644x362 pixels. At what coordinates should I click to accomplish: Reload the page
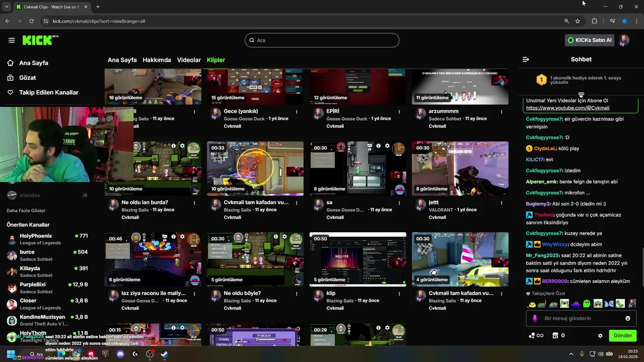tap(31, 21)
